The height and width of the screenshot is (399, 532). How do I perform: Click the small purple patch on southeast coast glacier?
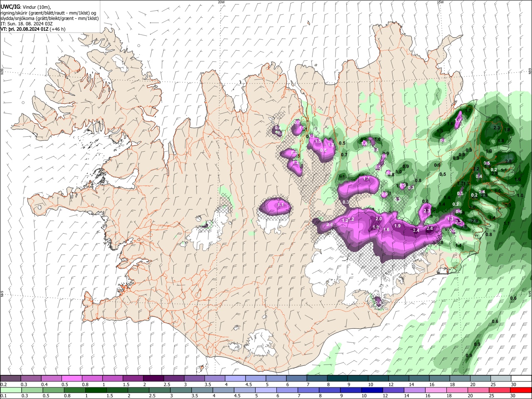pyautogui.click(x=378, y=300)
